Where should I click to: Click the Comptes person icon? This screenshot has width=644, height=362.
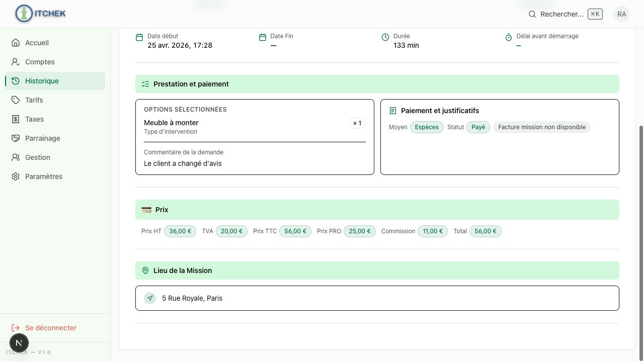16,62
